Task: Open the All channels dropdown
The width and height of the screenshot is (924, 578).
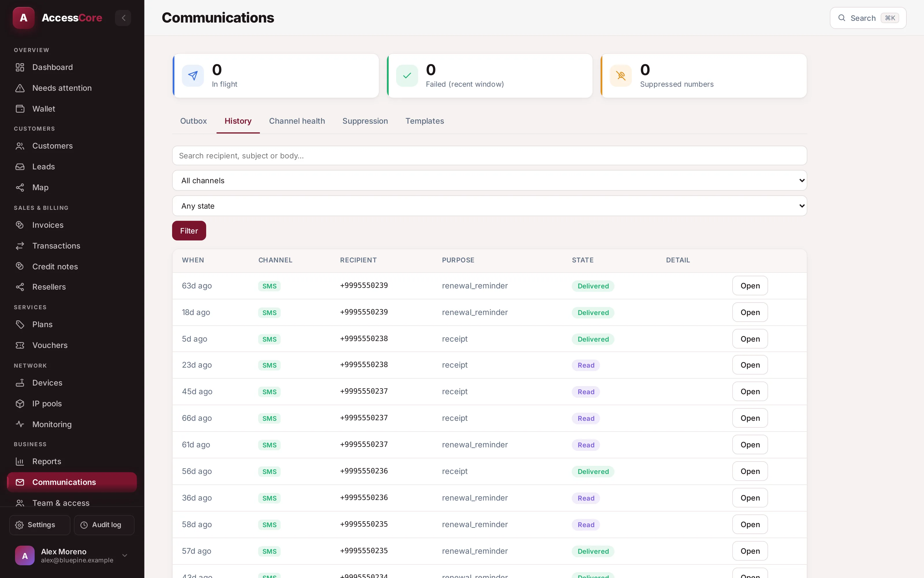Action: (x=489, y=180)
